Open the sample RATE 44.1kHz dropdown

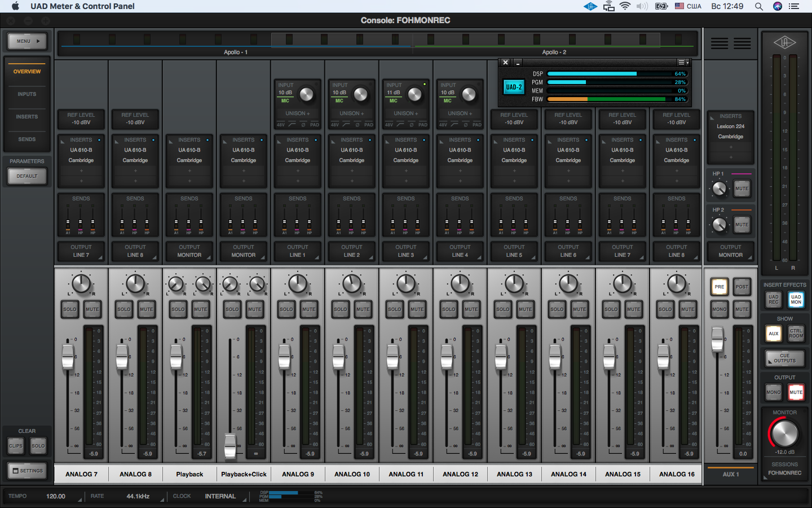pyautogui.click(x=138, y=497)
